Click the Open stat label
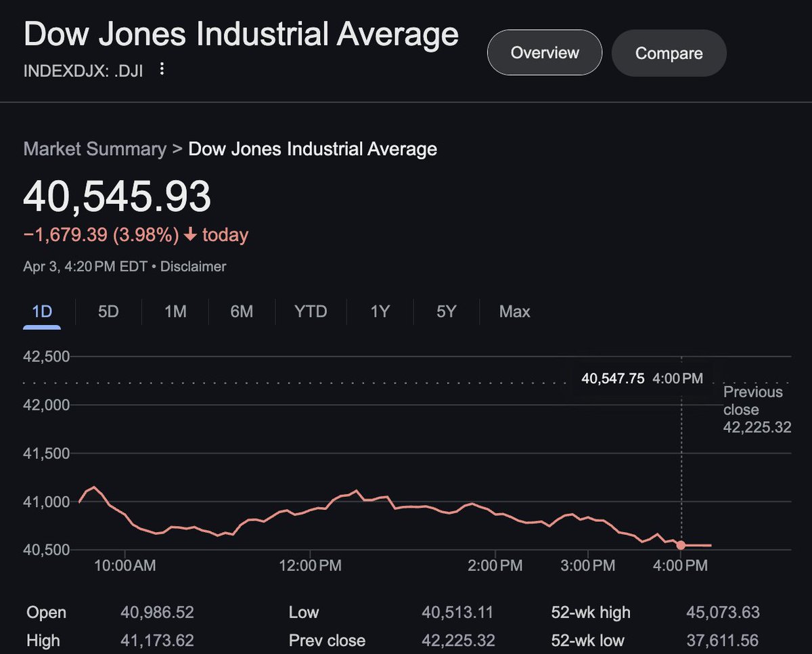 tap(46, 613)
